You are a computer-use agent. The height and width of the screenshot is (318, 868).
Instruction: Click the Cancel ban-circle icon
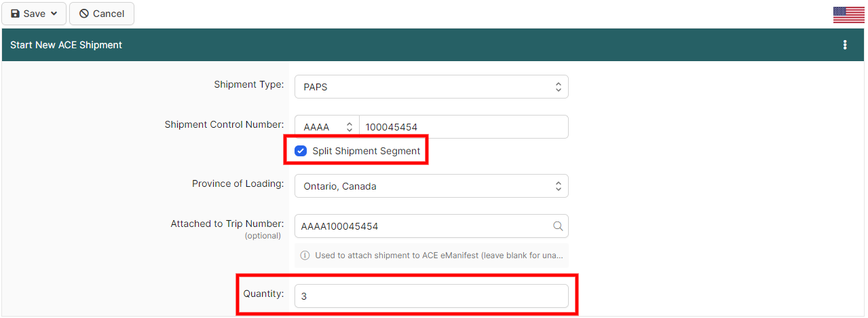(84, 14)
